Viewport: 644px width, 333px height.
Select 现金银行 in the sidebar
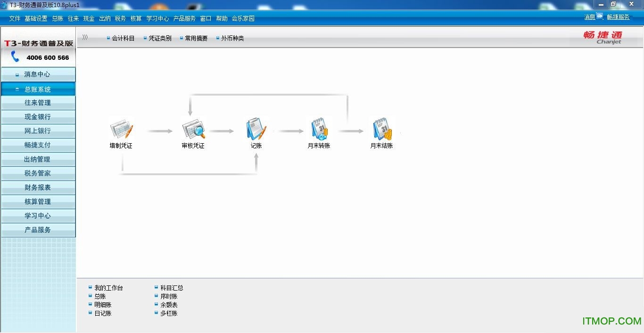pyautogui.click(x=38, y=116)
